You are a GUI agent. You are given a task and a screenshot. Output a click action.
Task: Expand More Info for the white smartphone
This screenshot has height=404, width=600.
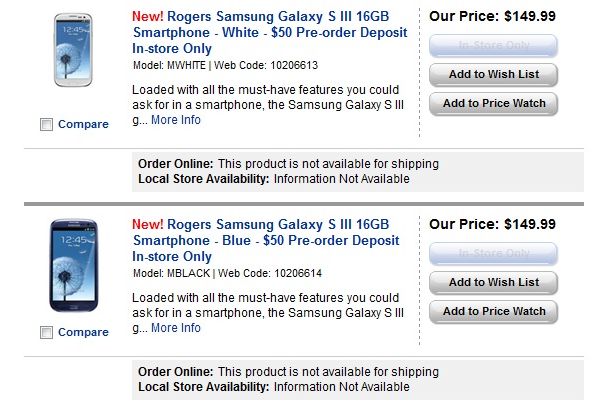click(x=176, y=120)
